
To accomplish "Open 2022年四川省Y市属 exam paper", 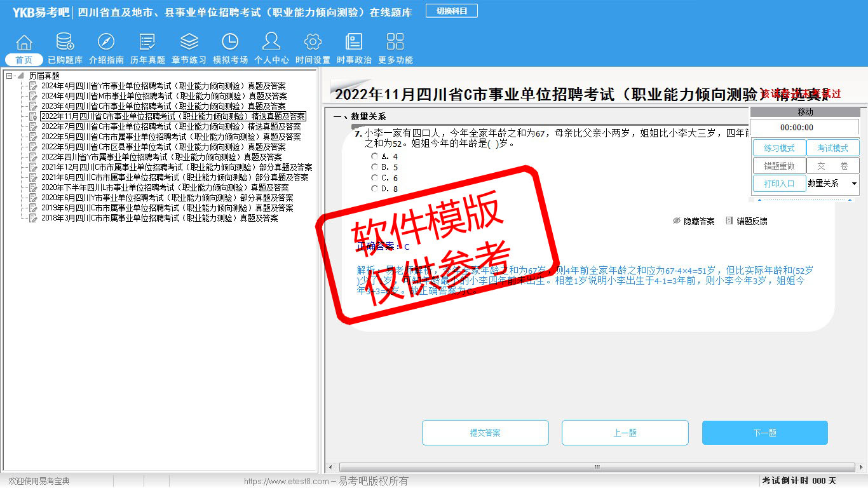I will (161, 157).
